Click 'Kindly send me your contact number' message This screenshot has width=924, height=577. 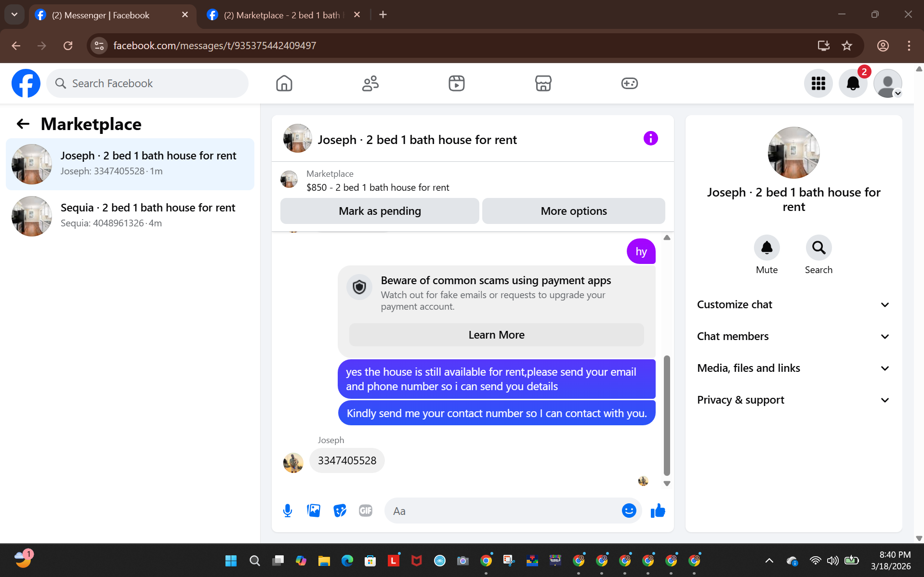[x=497, y=413]
